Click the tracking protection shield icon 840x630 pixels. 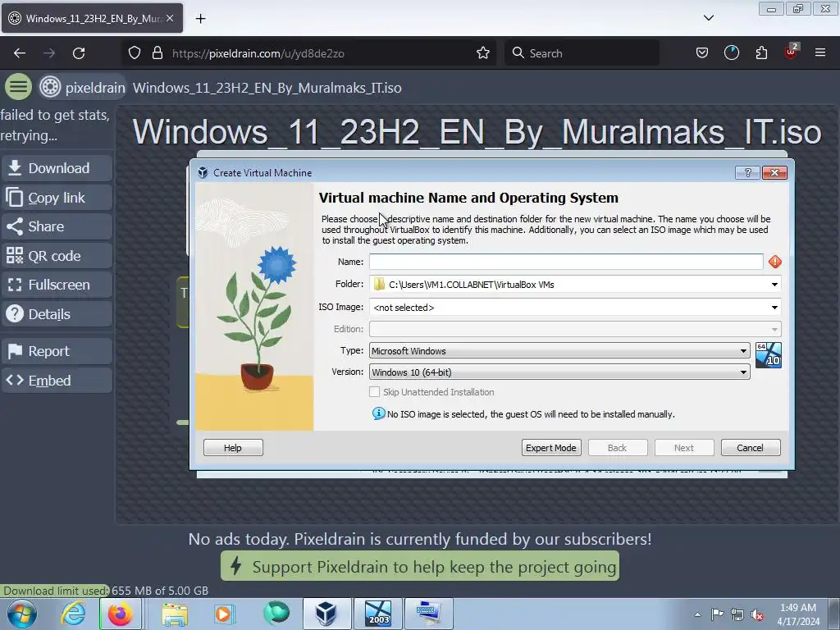pyautogui.click(x=135, y=53)
